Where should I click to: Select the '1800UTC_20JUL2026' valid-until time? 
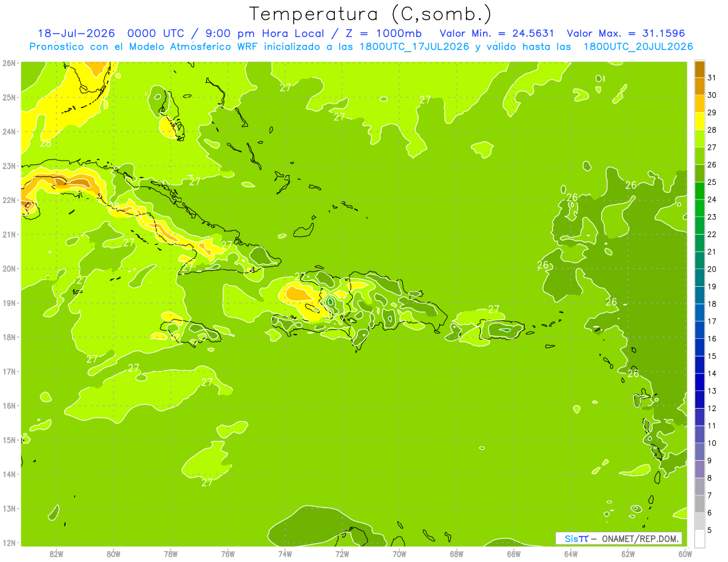(x=638, y=47)
